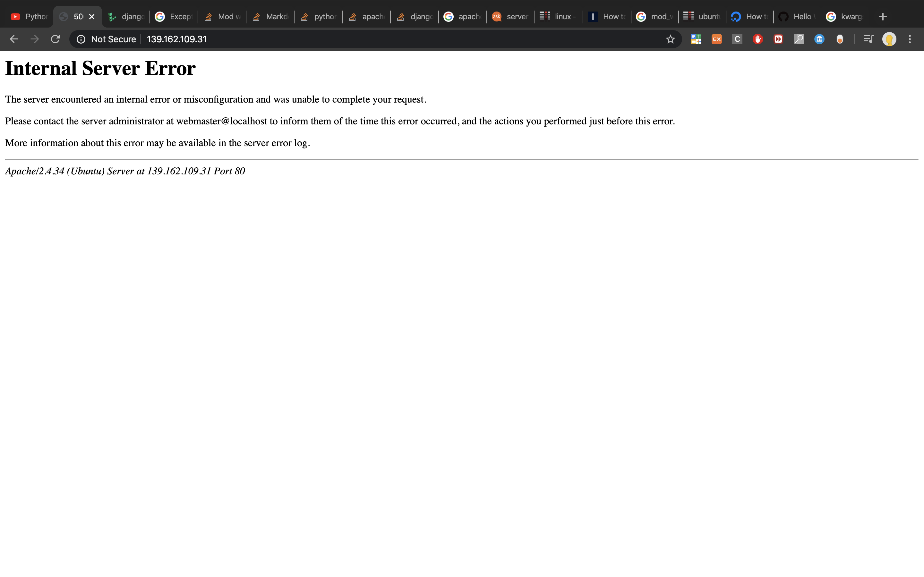This screenshot has height=577, width=924.
Task: Open the profile avatar in toolbar
Action: click(x=889, y=39)
